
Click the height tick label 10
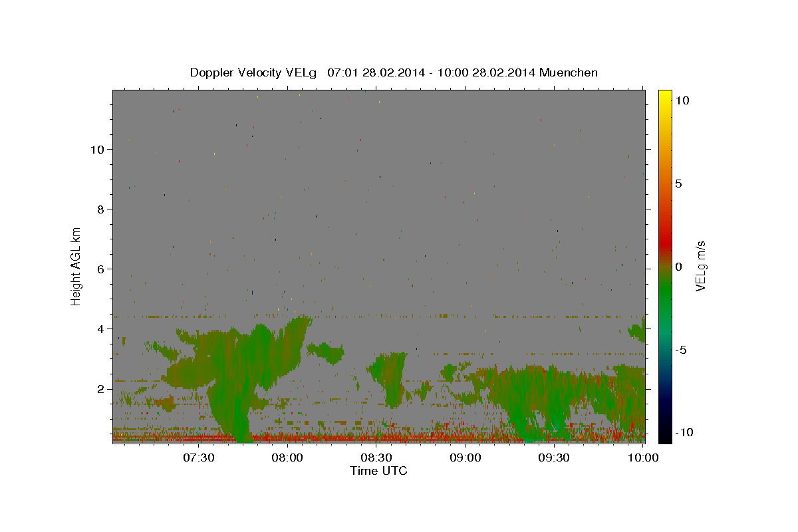[x=97, y=150]
